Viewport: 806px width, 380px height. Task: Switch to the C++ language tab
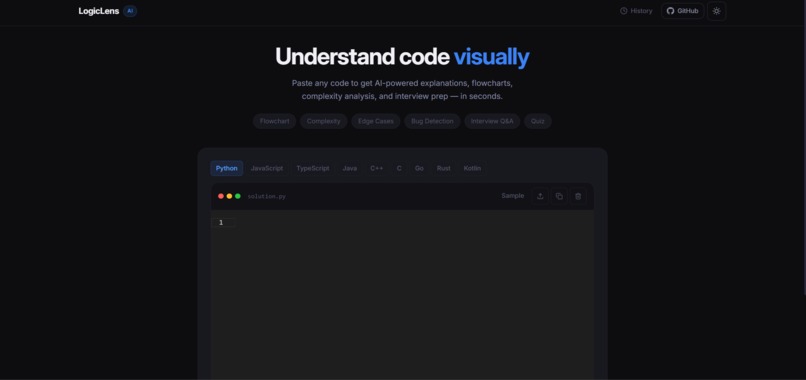point(377,168)
